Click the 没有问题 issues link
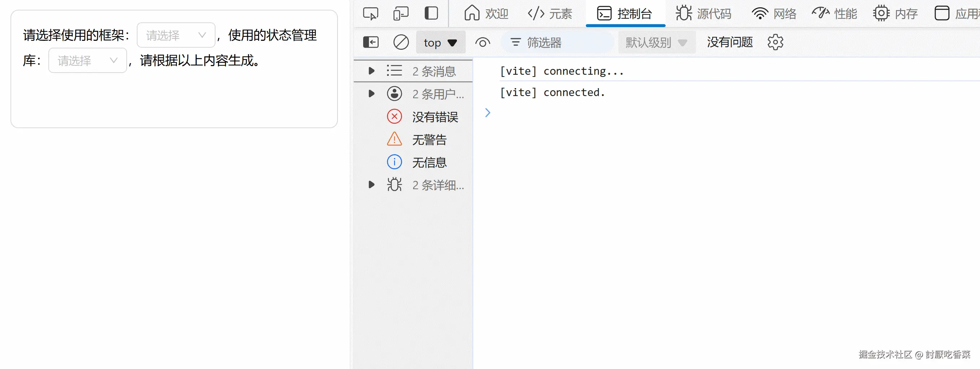 click(x=729, y=42)
